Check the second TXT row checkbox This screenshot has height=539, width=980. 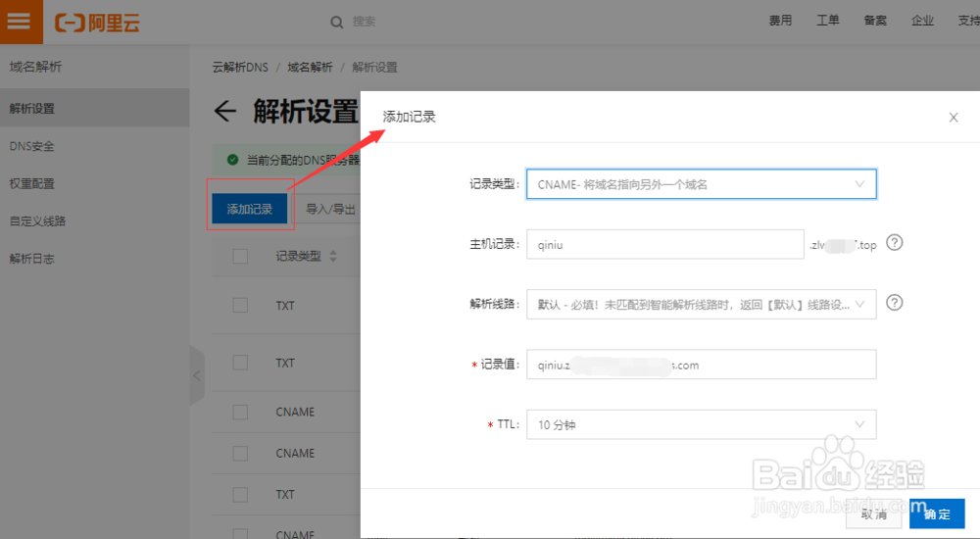(240, 363)
